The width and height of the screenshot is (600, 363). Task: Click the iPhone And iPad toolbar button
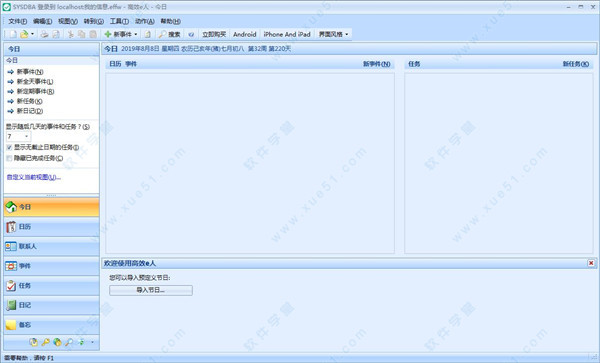287,34
